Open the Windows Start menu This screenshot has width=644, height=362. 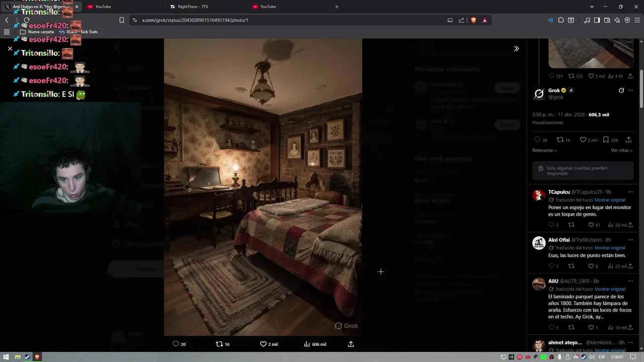point(7,357)
